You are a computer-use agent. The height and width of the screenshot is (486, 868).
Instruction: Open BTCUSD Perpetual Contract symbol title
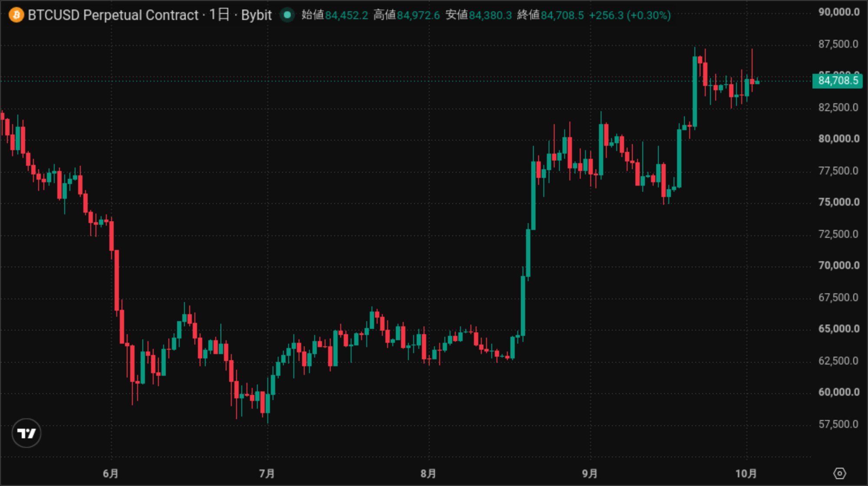point(113,15)
